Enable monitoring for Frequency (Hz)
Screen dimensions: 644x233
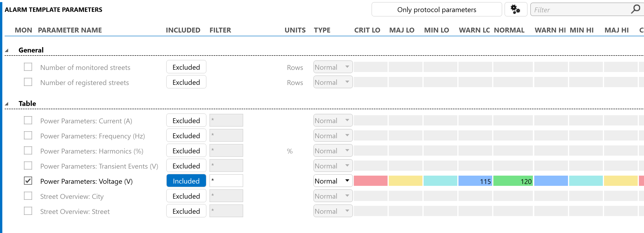tap(28, 135)
